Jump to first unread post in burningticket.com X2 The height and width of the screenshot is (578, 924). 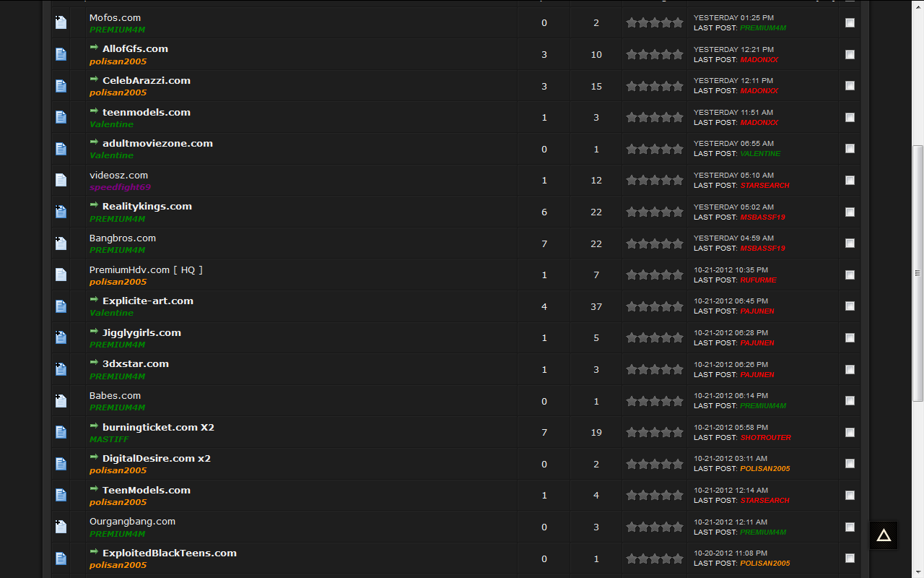(x=94, y=426)
